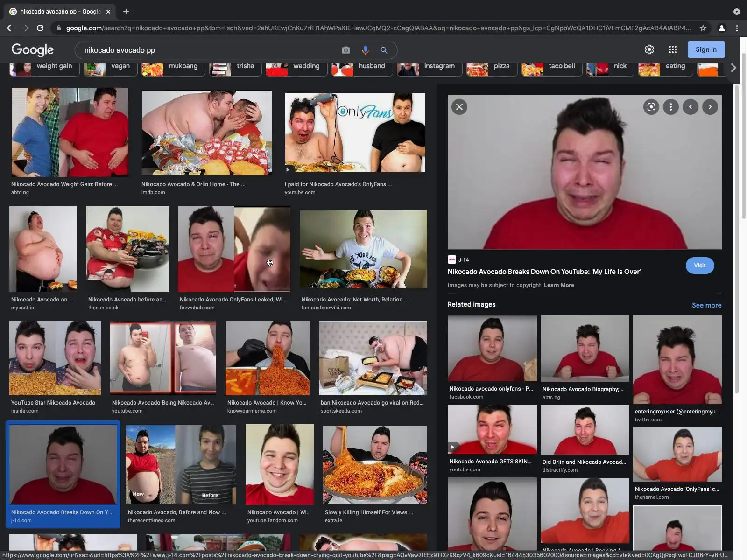Filter by the taco bell chip
747x560 pixels.
click(x=551, y=68)
